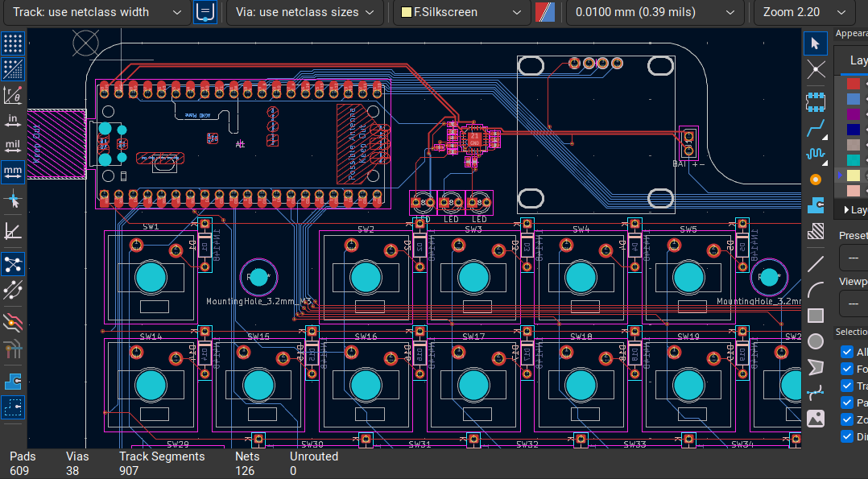This screenshot has height=479, width=868.
Task: Open the Zoom 2.20 dropdown
Action: tap(804, 12)
